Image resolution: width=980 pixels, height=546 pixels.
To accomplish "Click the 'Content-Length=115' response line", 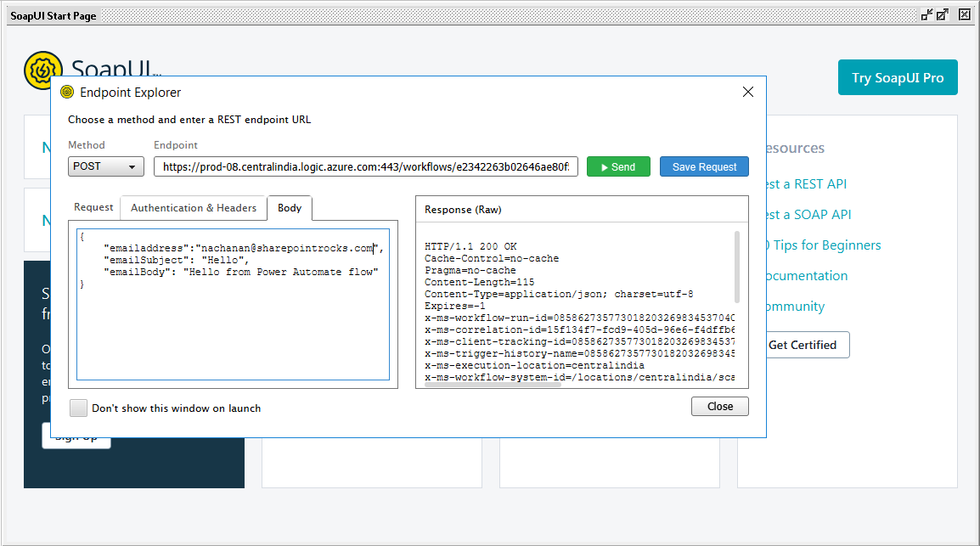I will [x=479, y=282].
